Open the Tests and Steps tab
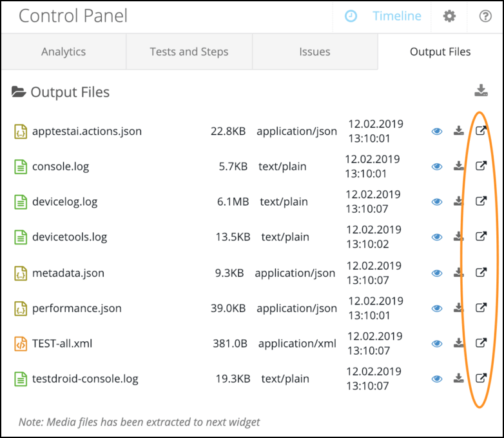 click(189, 52)
